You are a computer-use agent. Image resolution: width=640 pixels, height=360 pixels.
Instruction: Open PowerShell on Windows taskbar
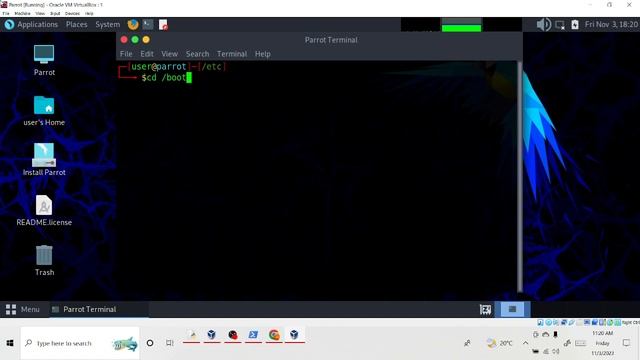[253, 335]
